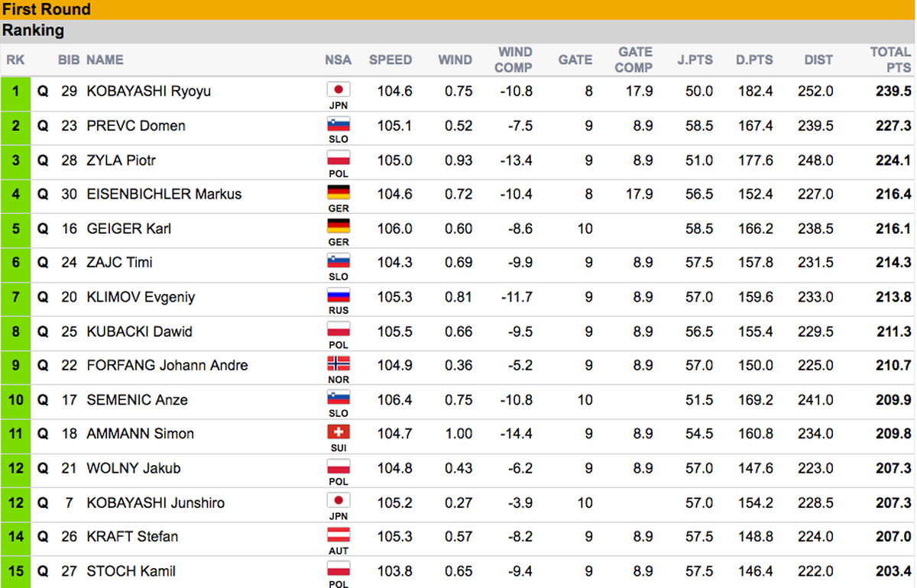Click the green rank 10 cell for SEMENIC
The height and width of the screenshot is (588, 917).
(15, 400)
